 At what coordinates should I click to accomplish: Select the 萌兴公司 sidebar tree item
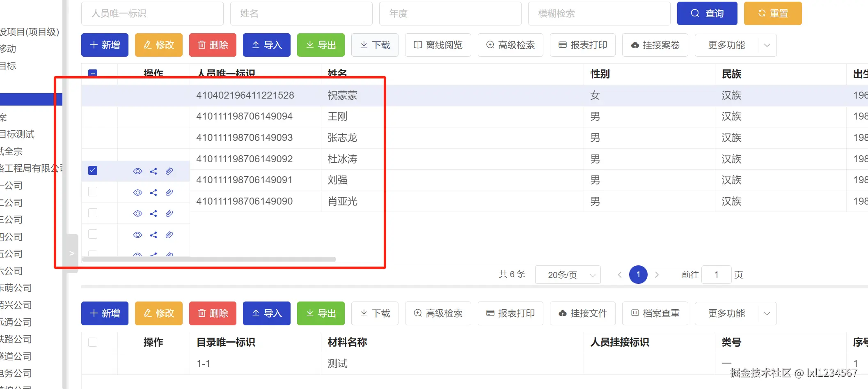[16, 305]
